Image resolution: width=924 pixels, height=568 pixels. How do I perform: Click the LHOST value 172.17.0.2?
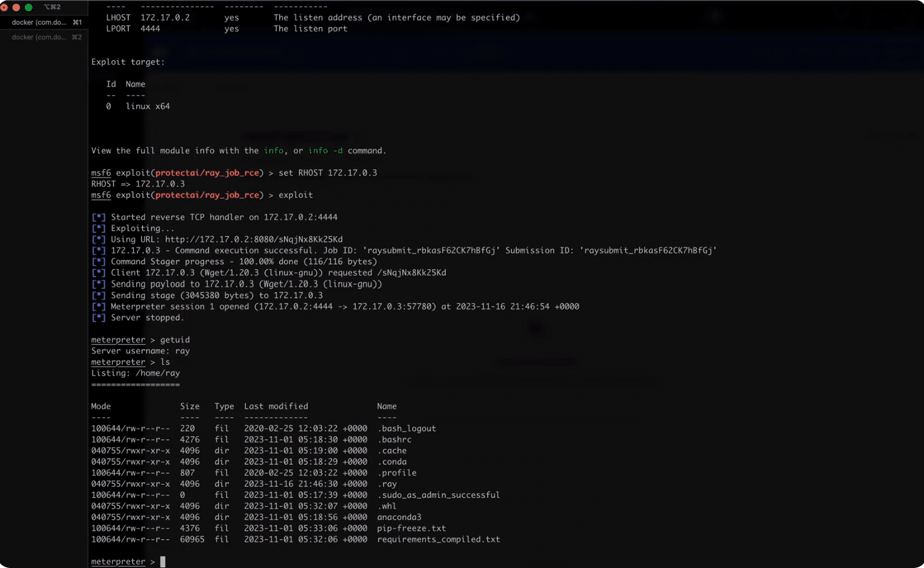(x=165, y=18)
